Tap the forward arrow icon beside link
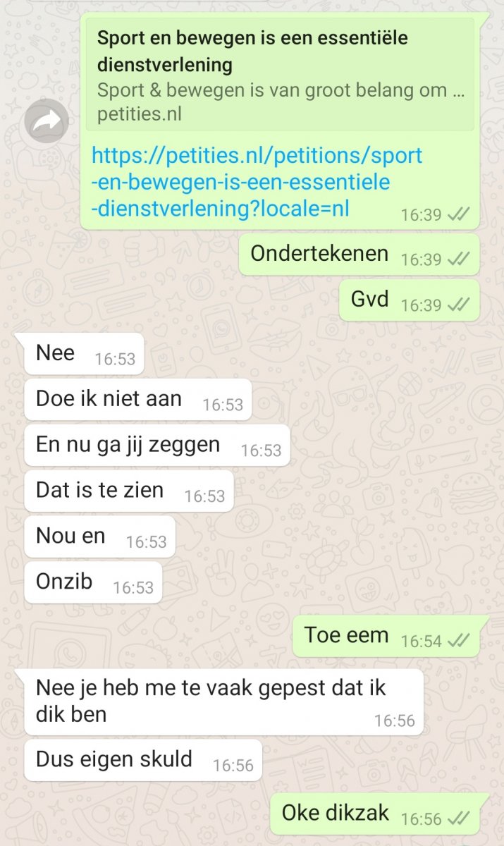Screen dimensions: 504x846 pos(47,122)
